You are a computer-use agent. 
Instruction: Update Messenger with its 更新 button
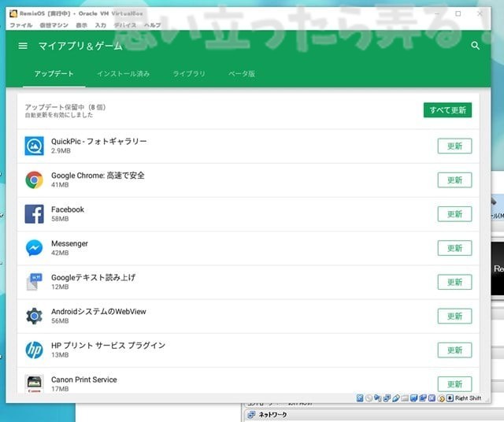tap(454, 248)
